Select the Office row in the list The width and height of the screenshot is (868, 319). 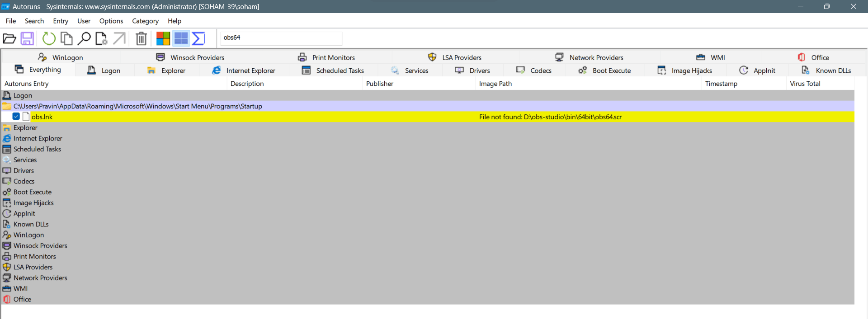(428, 299)
